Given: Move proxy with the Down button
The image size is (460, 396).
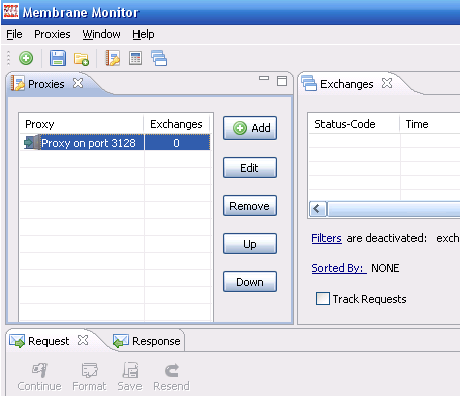Looking at the screenshot, I should click(250, 282).
